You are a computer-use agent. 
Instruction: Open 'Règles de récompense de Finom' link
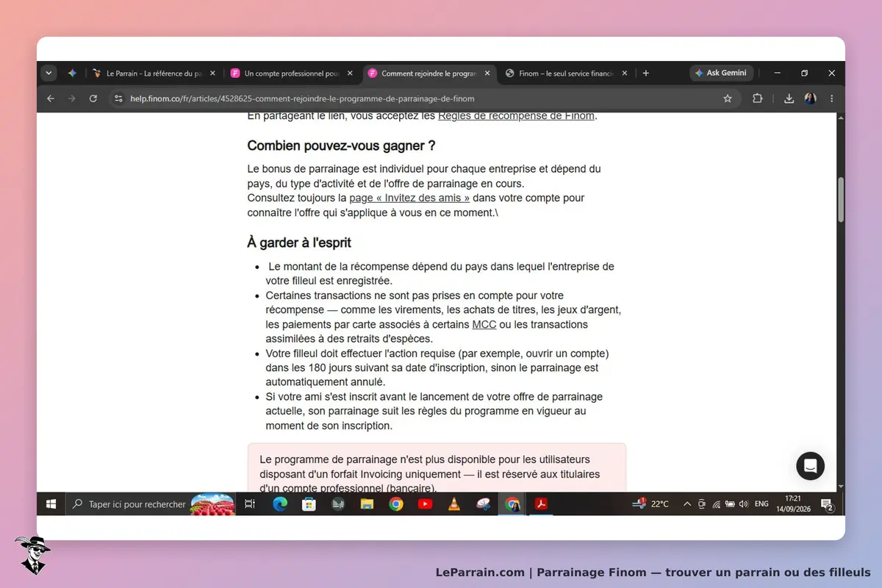pyautogui.click(x=516, y=115)
